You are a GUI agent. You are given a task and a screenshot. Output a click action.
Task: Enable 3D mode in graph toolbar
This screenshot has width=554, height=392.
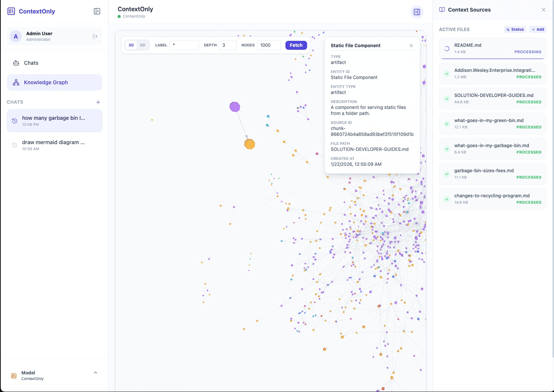131,45
